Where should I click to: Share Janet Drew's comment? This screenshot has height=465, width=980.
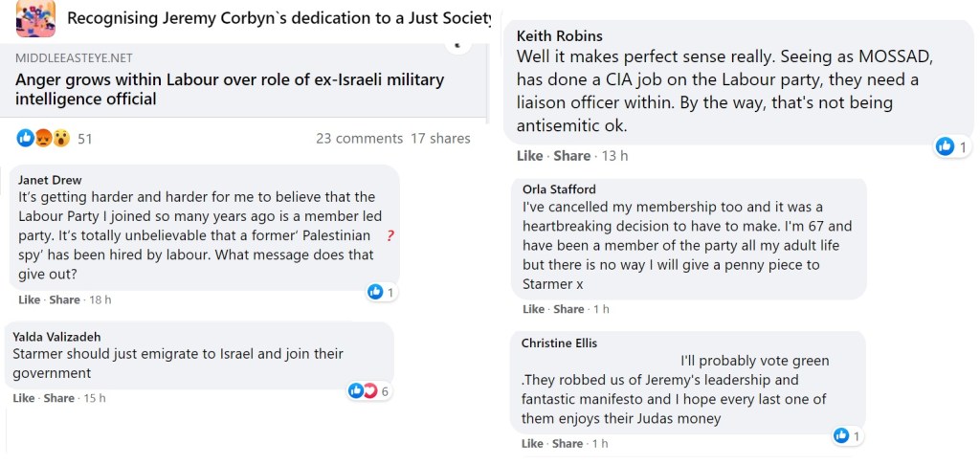click(x=64, y=299)
